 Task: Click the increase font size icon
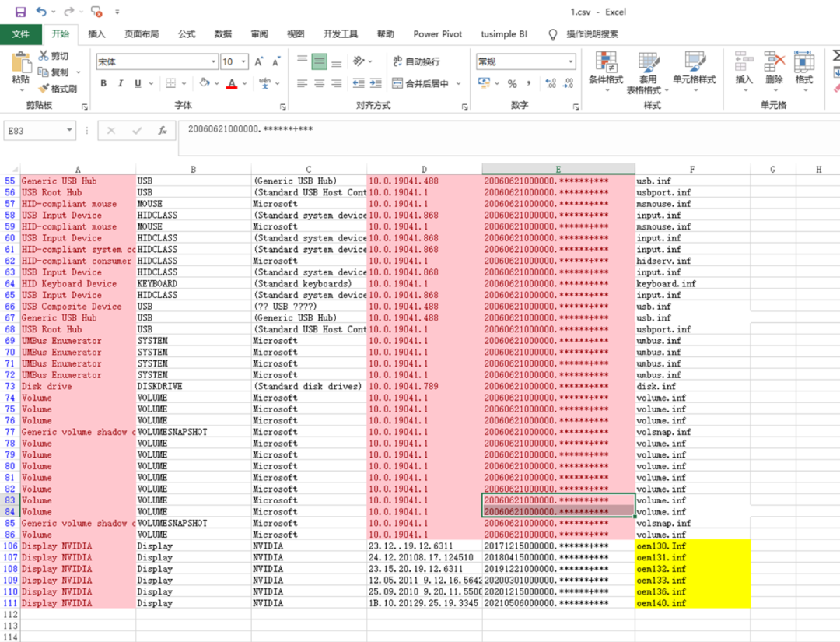(x=259, y=61)
